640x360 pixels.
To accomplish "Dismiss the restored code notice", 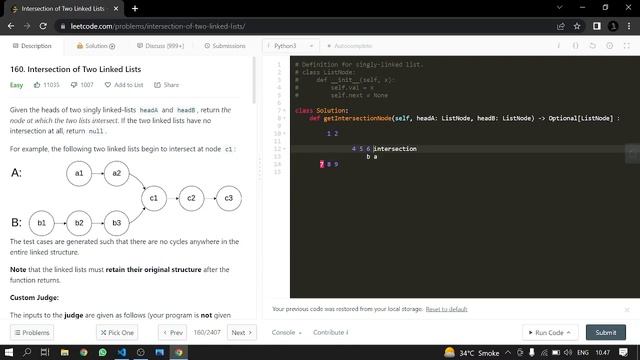I will coord(627,310).
